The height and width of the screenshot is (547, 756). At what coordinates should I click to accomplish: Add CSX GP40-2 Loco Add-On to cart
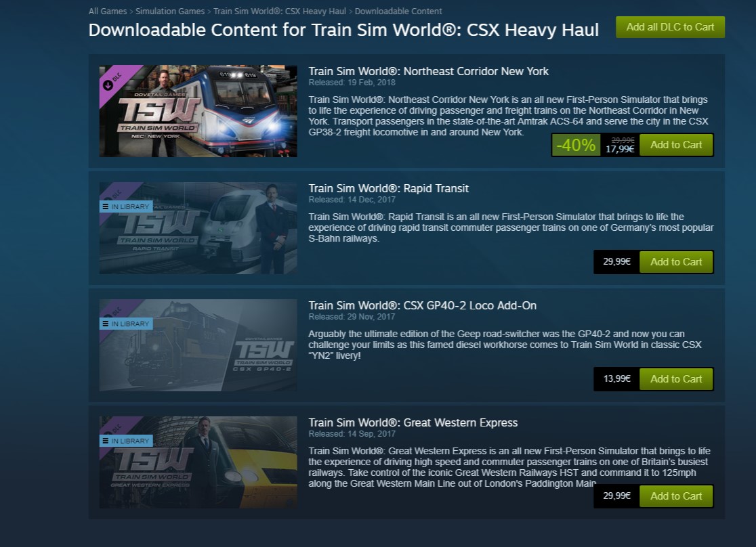(676, 379)
